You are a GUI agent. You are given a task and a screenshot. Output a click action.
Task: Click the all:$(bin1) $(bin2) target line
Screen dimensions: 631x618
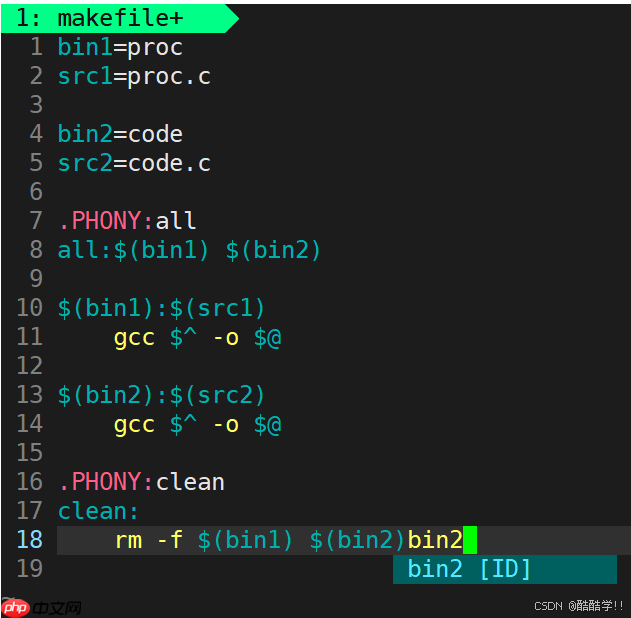[x=189, y=250]
